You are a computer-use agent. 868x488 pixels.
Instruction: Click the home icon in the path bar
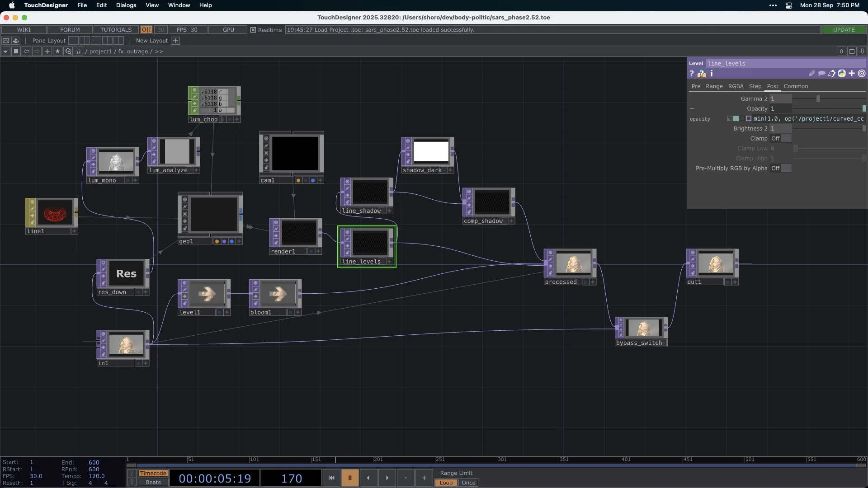pos(78,52)
